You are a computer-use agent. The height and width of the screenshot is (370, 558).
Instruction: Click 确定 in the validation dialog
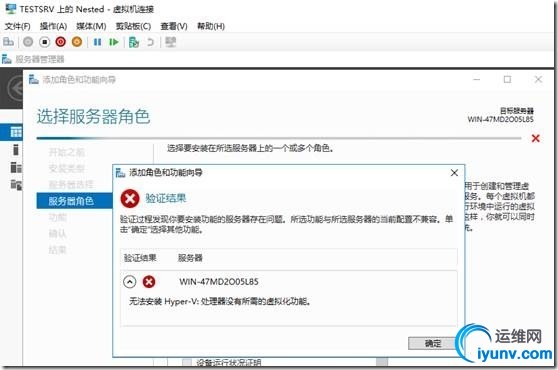tap(433, 343)
